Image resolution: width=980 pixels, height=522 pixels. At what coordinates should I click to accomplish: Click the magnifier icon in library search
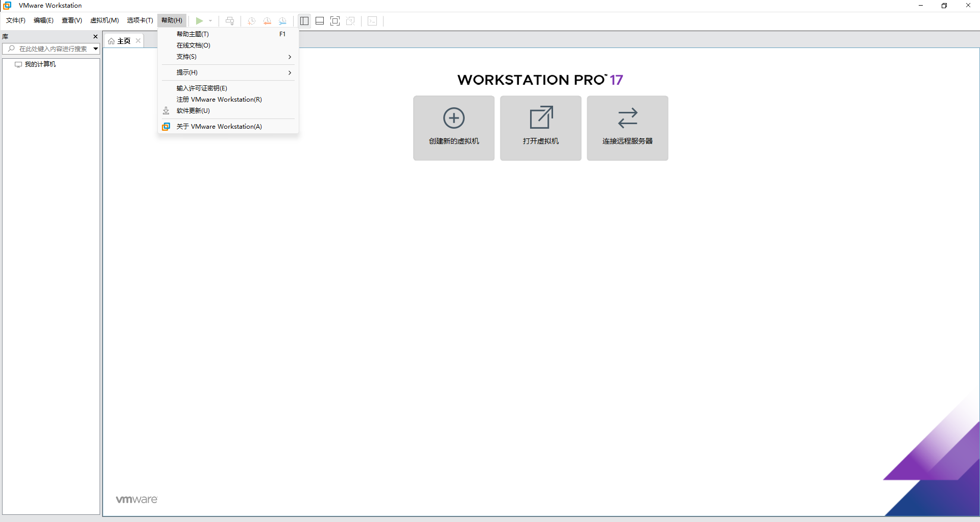coord(11,49)
